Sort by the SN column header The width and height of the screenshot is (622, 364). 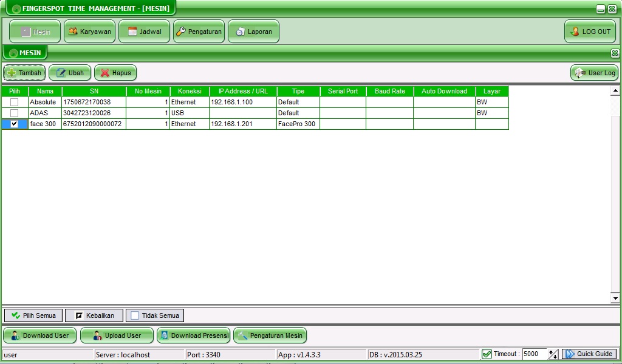[x=94, y=91]
